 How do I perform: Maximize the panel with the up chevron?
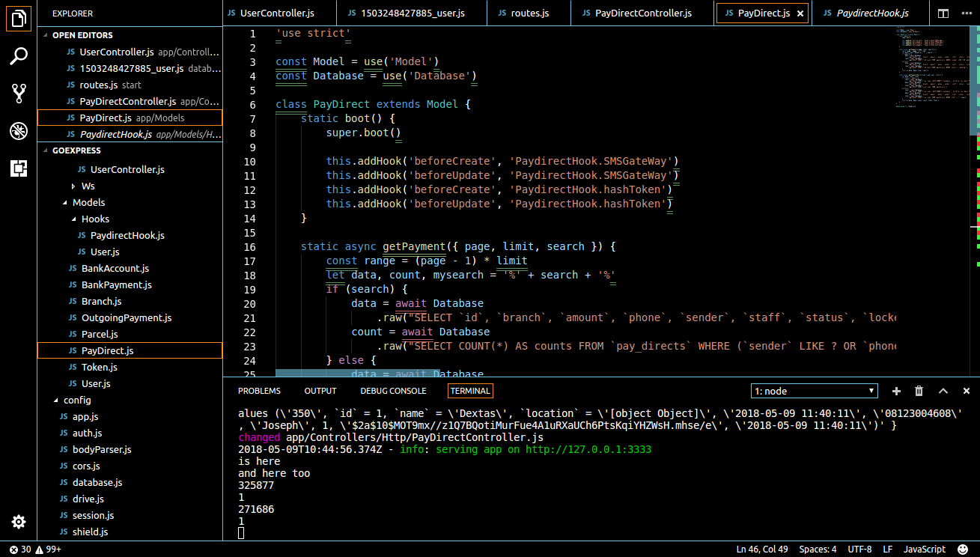click(943, 391)
